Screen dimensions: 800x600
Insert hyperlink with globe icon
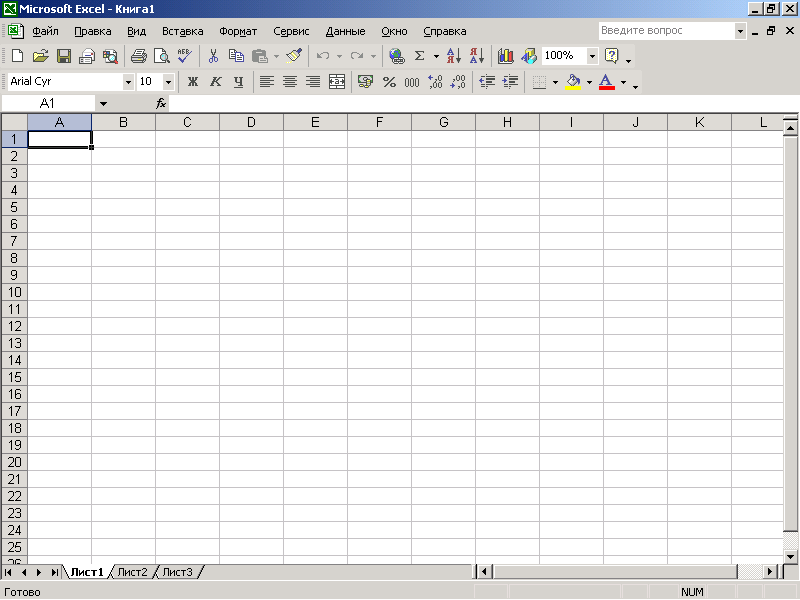pyautogui.click(x=396, y=56)
